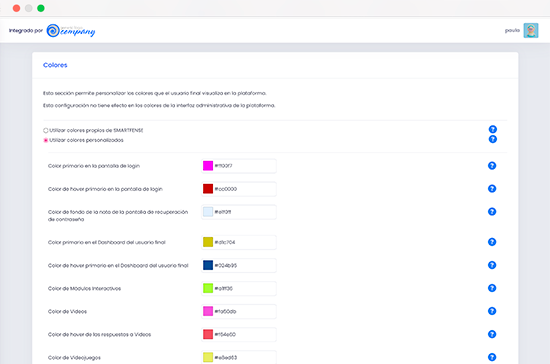Open help for password recovery note color
This screenshot has height=364, width=550.
(x=492, y=211)
